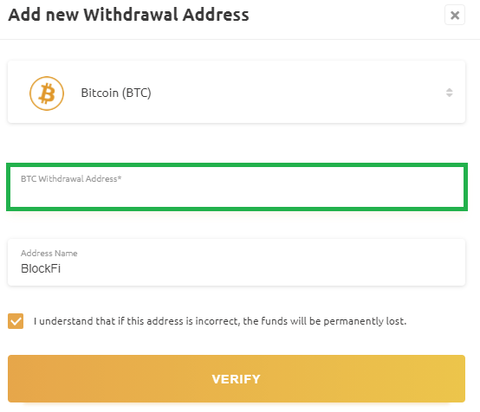Submit the address using the orange gradient button
Viewport: 480px width, 412px height.
[x=236, y=379]
